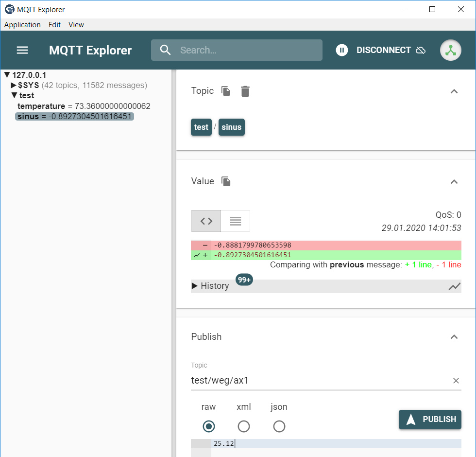Maximize the MQTT Explorer window
Viewport: 476px width, 457px height.
(432, 9)
